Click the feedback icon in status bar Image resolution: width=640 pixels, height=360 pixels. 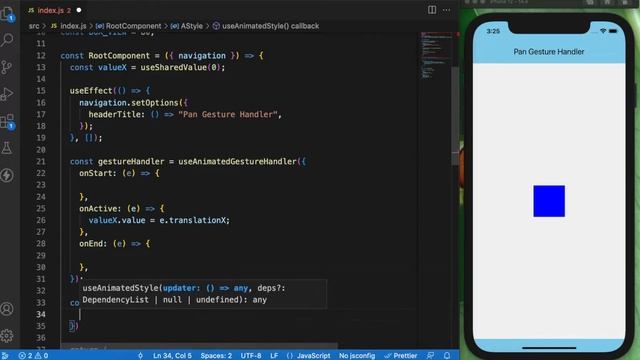(431, 356)
